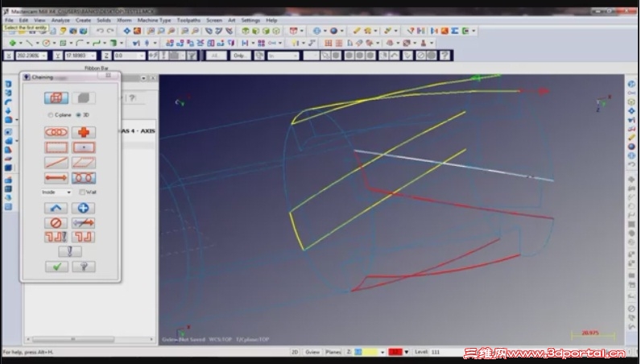Viewport: 641px width, 364px height.
Task: Open Gview in the status bar
Action: [312, 352]
